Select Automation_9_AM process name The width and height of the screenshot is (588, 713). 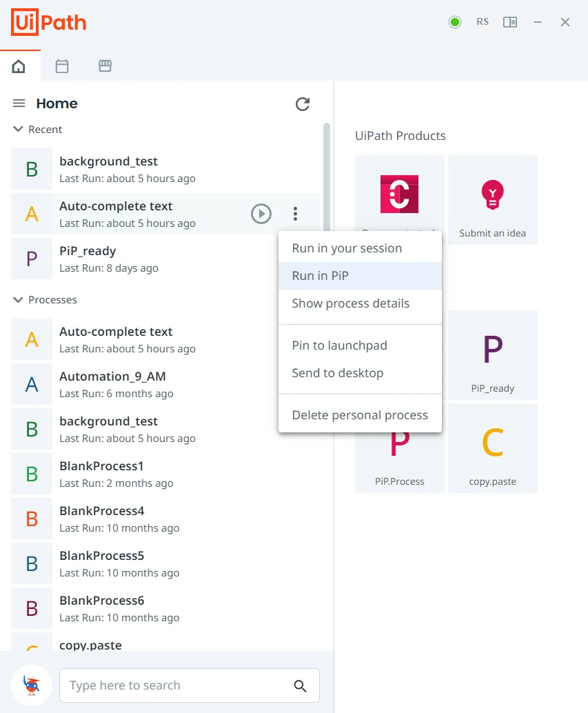(x=112, y=376)
